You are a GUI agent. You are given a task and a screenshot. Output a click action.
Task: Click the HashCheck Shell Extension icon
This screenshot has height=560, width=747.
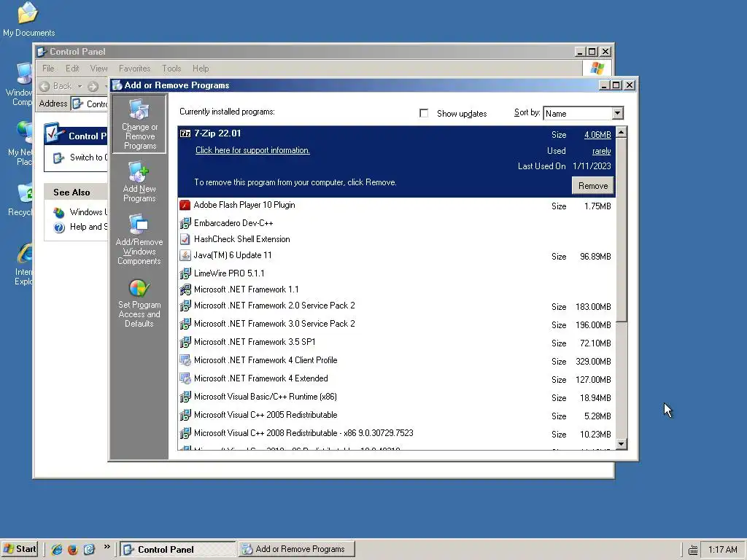[x=185, y=239]
